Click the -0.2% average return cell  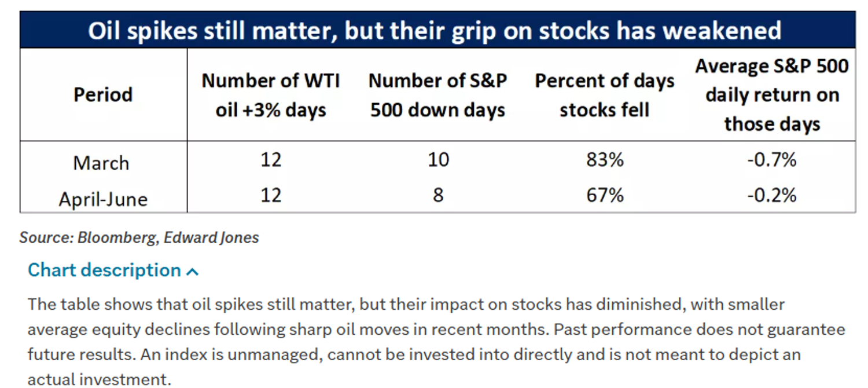coord(773,195)
